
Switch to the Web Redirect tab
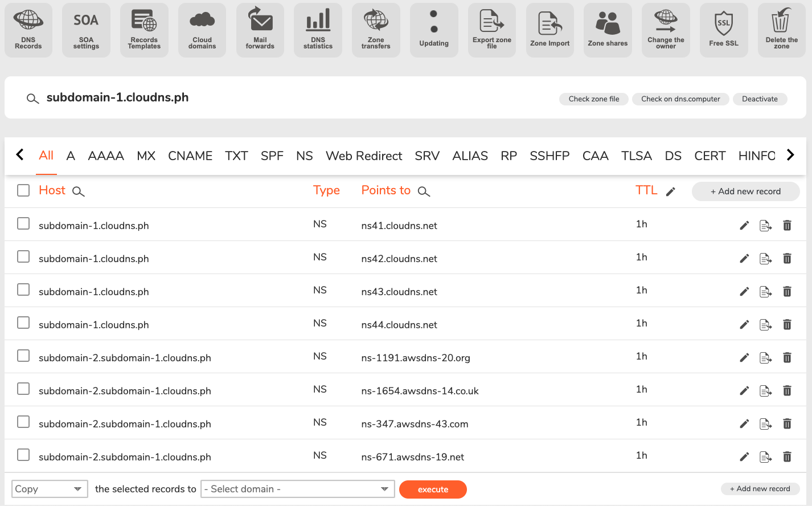(x=364, y=156)
